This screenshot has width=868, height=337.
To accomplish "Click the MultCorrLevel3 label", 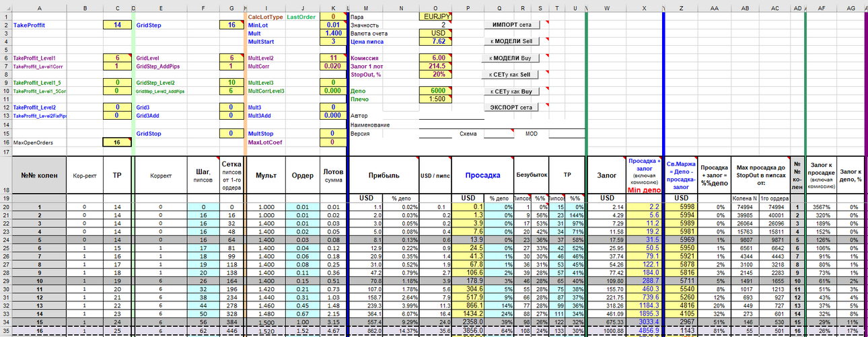I will point(266,91).
